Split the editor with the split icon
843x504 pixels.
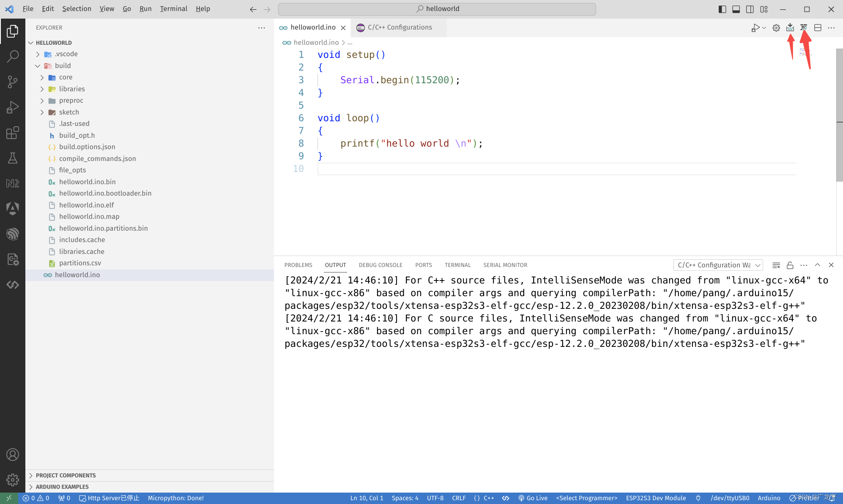point(818,27)
